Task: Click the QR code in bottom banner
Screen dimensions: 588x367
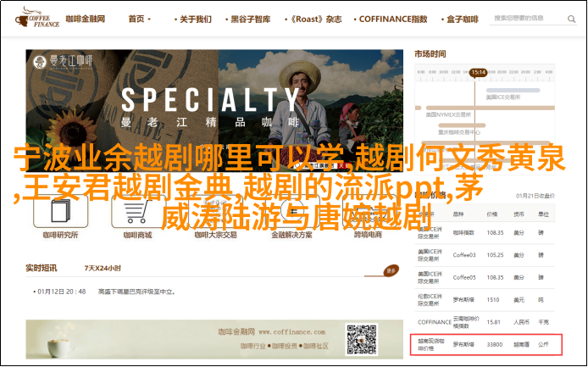Action: pos(362,340)
